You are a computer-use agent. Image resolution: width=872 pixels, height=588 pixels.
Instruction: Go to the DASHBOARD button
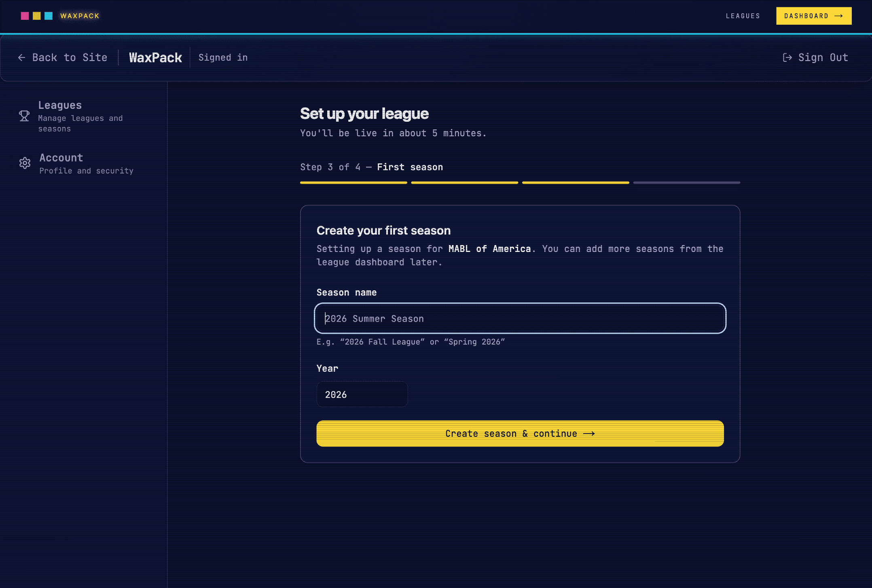point(814,16)
